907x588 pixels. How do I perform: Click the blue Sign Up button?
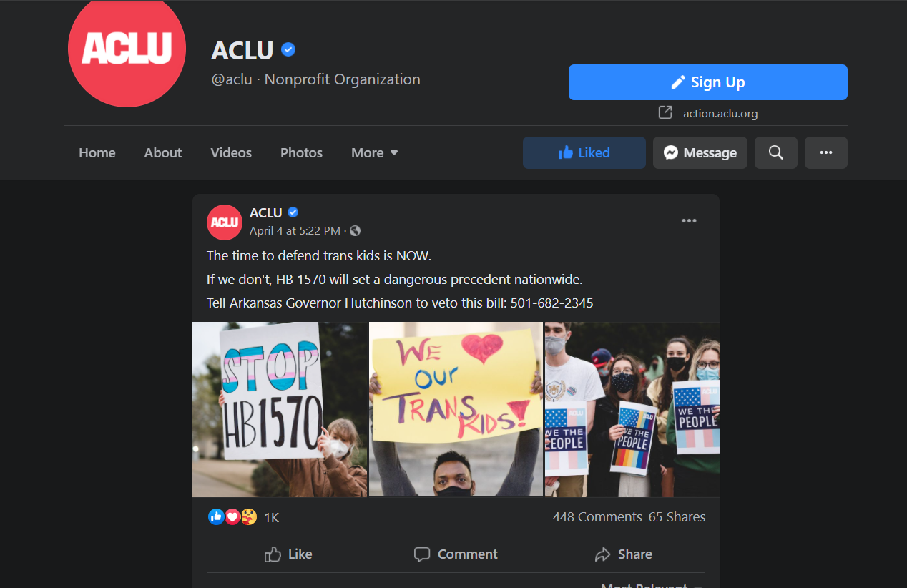(x=708, y=82)
